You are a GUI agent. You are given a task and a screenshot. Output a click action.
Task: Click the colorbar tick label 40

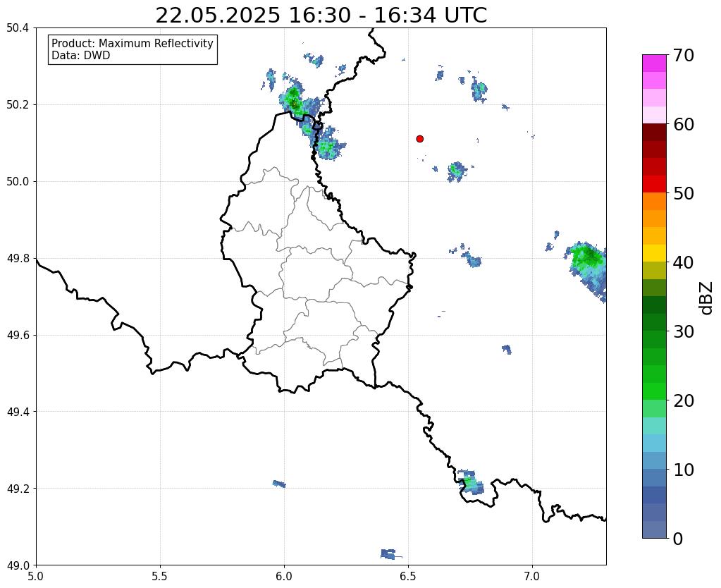684,262
